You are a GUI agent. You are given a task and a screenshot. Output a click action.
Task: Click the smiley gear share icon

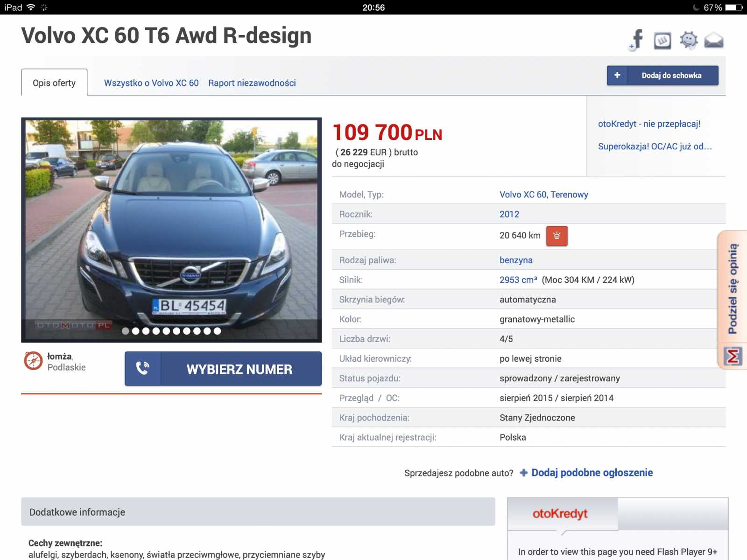pyautogui.click(x=689, y=40)
